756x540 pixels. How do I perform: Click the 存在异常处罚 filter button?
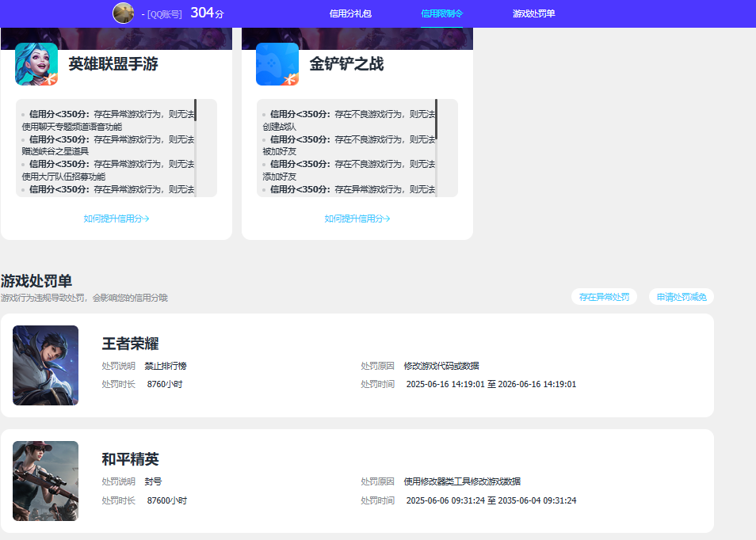click(x=605, y=296)
